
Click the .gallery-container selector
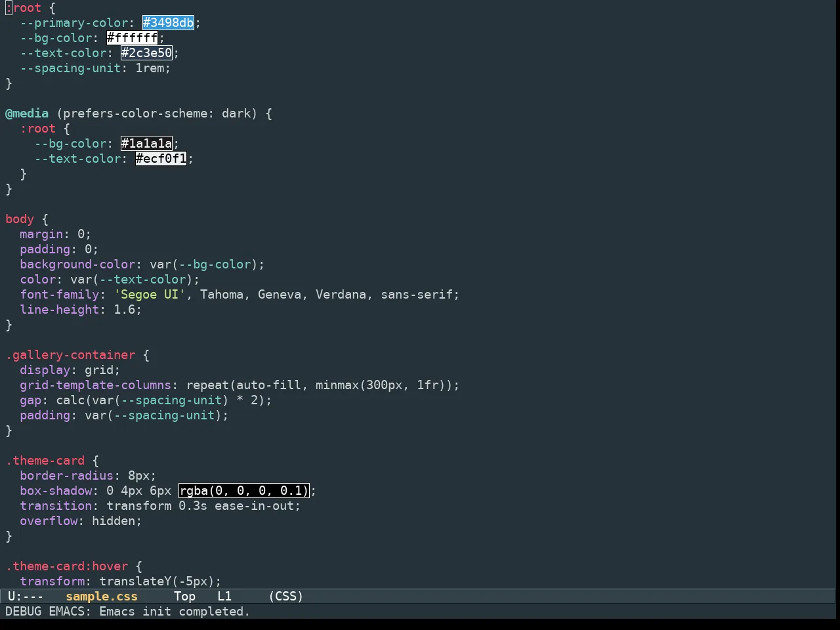pyautogui.click(x=70, y=355)
